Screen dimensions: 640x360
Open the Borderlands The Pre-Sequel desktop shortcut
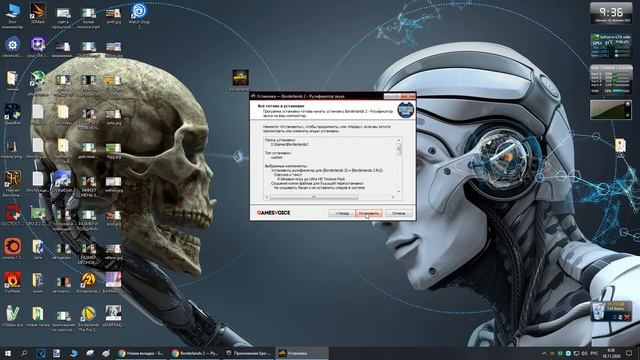tap(88, 318)
